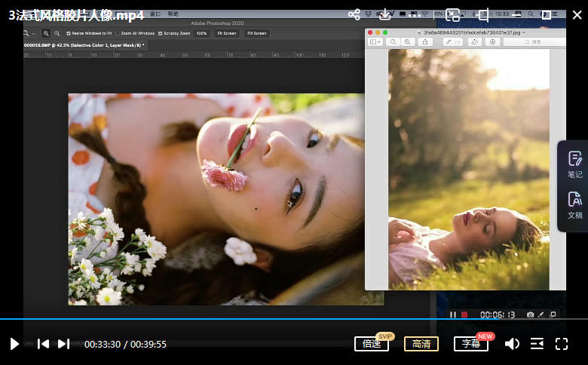Click the share icon in the top bar
Screen dimensions: 588x365
pyautogui.click(x=354, y=14)
